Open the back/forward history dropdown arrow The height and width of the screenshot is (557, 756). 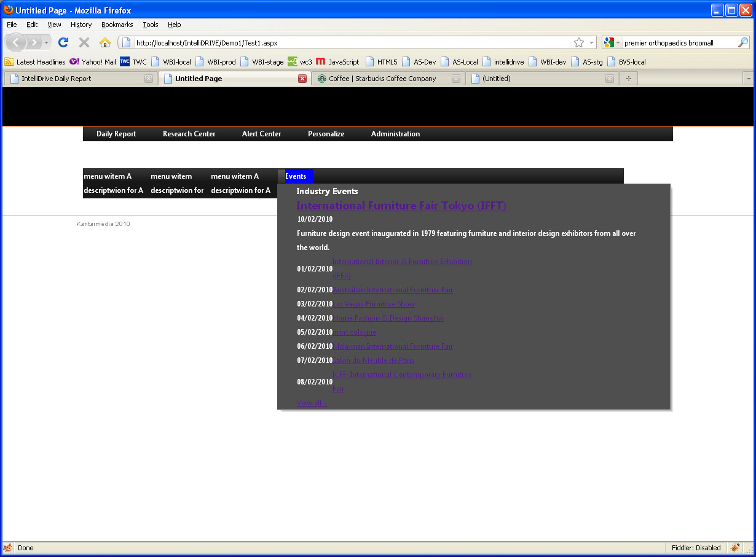[x=47, y=43]
